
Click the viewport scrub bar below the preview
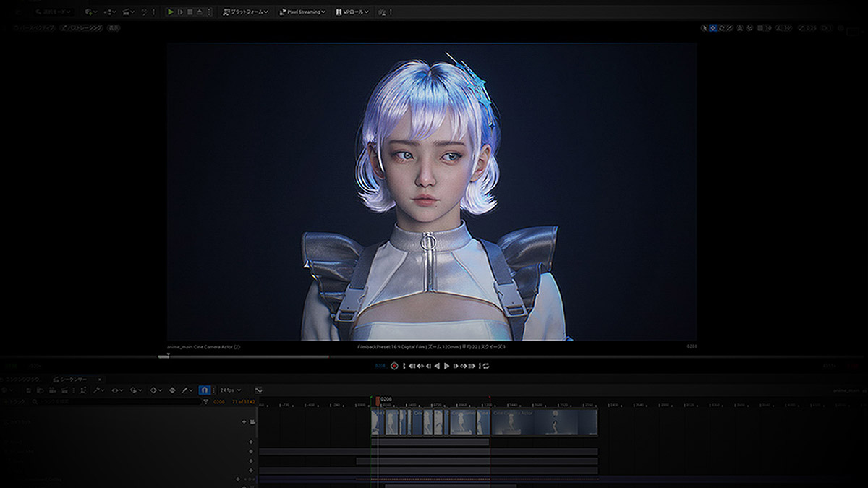pyautogui.click(x=246, y=356)
